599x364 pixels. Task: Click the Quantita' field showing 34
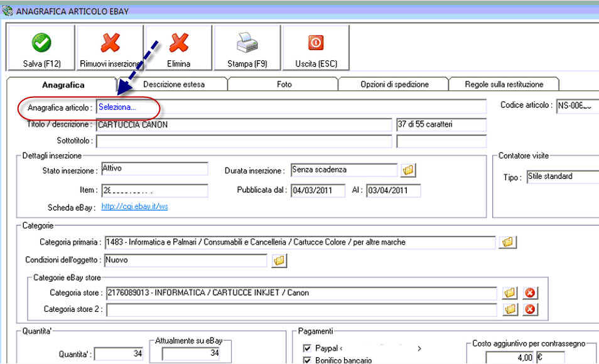[x=119, y=354]
